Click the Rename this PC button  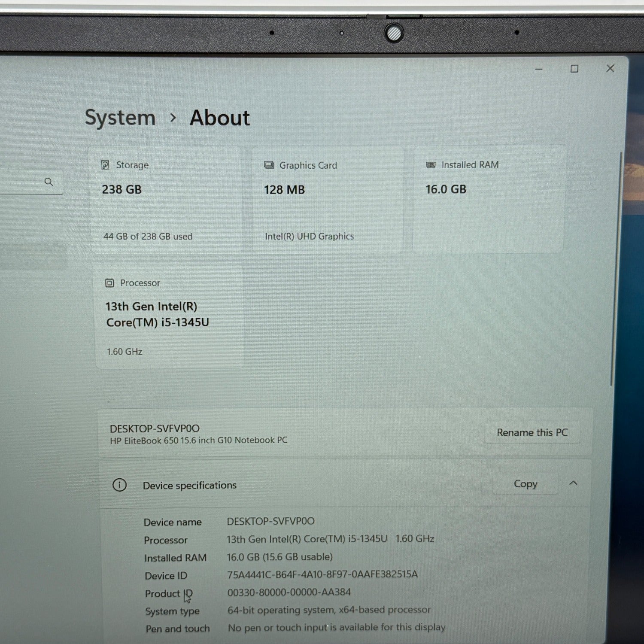pyautogui.click(x=532, y=432)
